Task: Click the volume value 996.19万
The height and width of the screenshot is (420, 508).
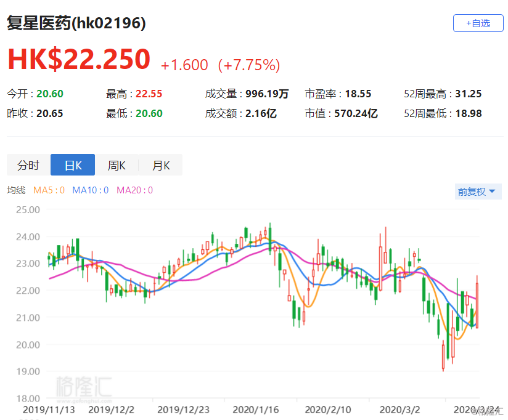Action: 267,94
